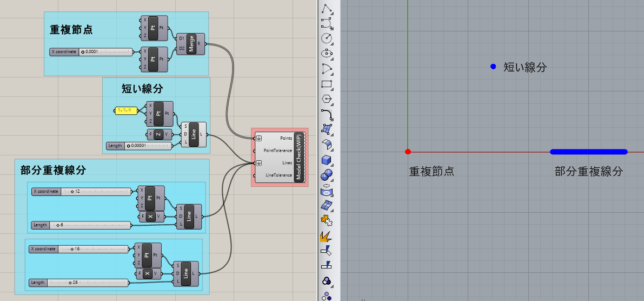Activate the Arc tool icon
This screenshot has height=301, width=644.
click(327, 68)
